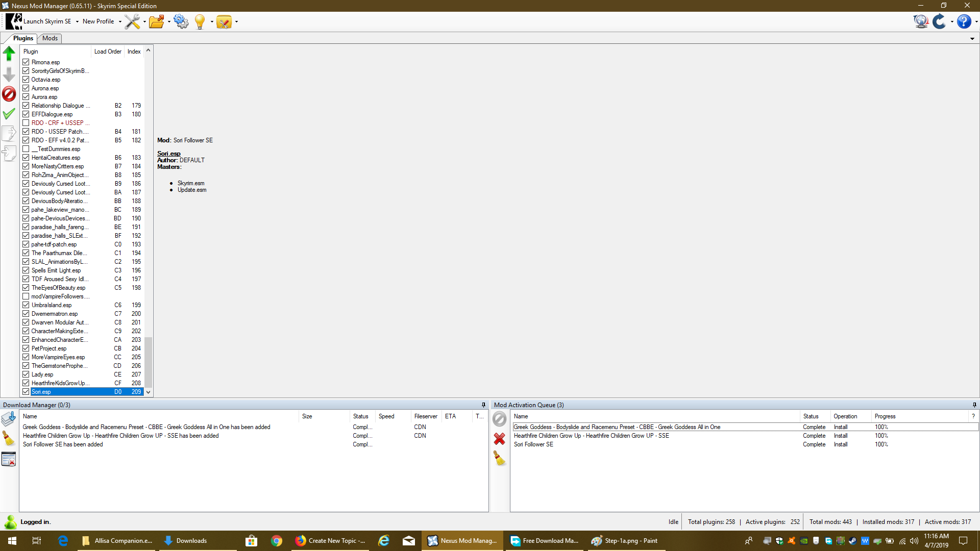This screenshot has height=551, width=980.
Task: Open the wrench and screwdriver Tools icon
Action: tap(132, 21)
